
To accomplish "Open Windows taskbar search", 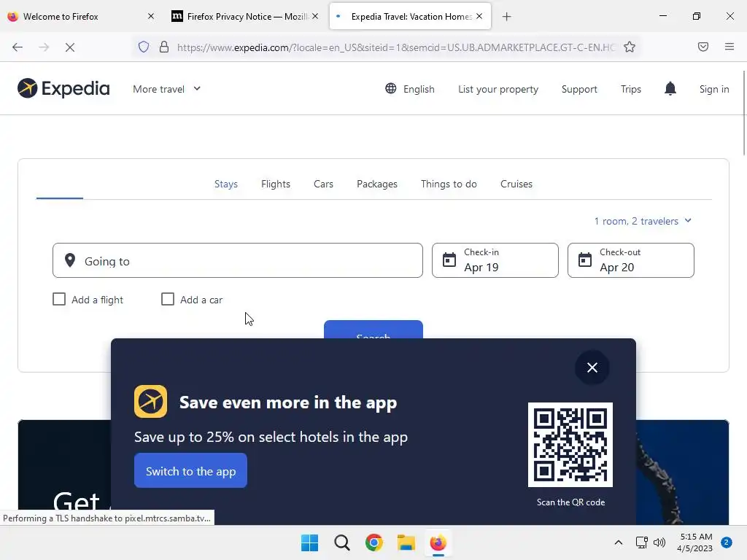I will pyautogui.click(x=342, y=542).
